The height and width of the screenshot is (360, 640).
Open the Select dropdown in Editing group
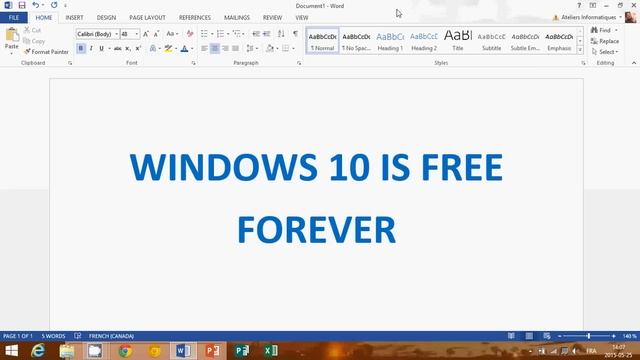605,52
